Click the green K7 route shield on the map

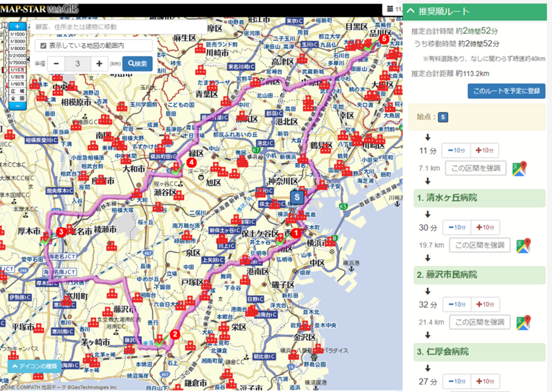(x=256, y=150)
